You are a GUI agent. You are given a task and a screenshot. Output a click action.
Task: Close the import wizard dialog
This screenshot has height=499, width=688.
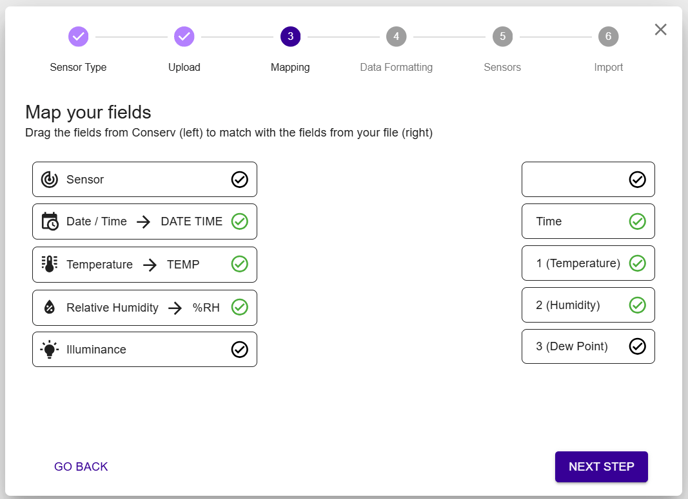point(660,30)
